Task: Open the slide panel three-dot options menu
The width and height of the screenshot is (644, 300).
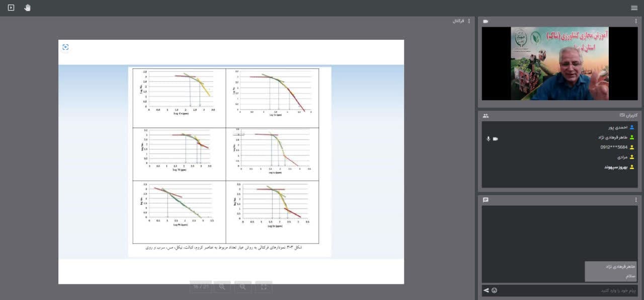Action: 469,21
